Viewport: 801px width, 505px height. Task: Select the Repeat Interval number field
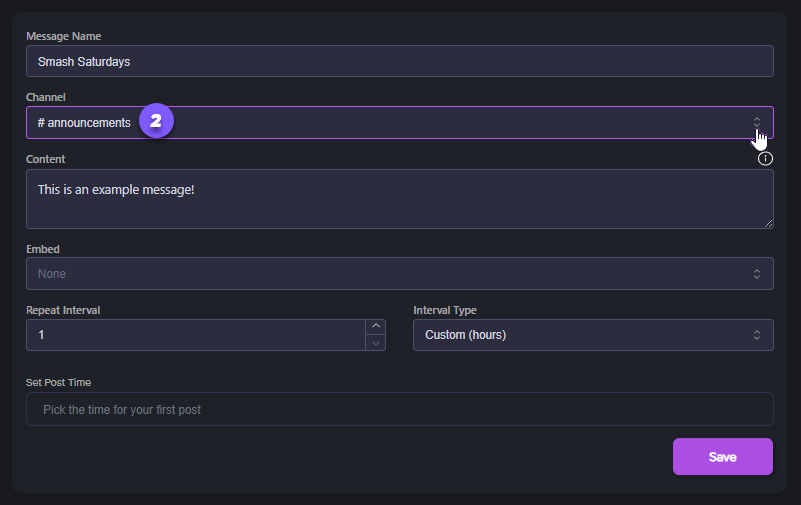(x=195, y=335)
